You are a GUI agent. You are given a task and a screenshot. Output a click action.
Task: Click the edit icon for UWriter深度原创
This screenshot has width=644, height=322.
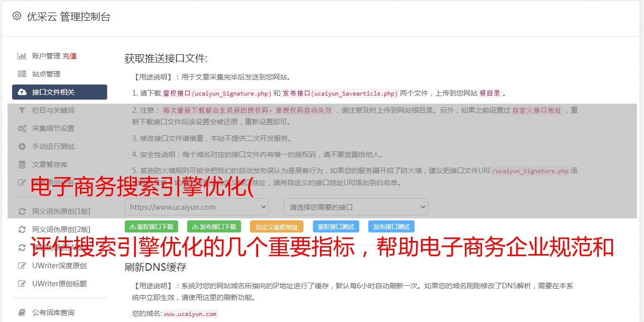point(22,266)
